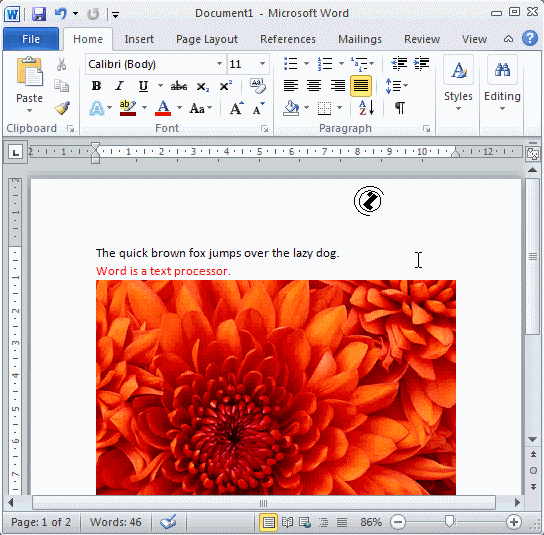Open the Paragraph dialog launcher

point(426,129)
